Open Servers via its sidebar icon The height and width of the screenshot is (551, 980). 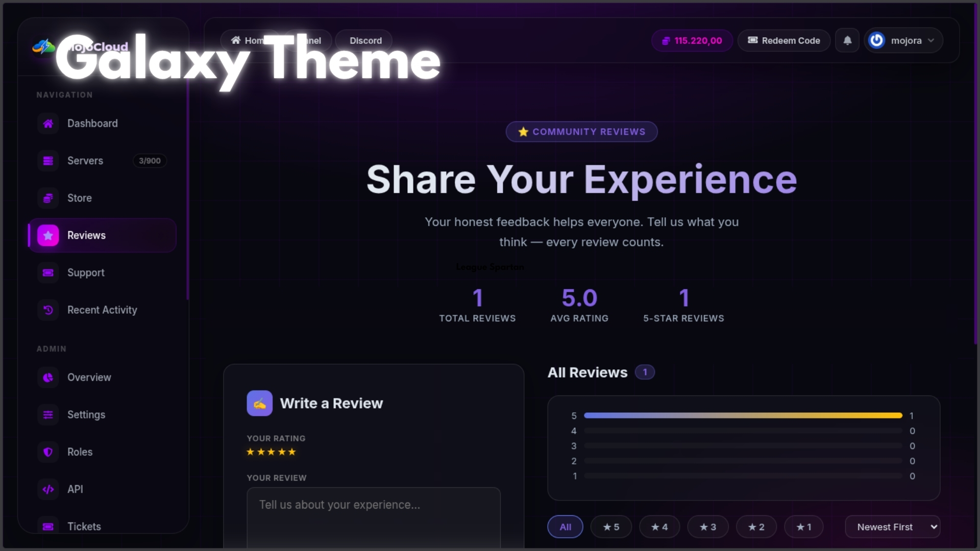48,161
